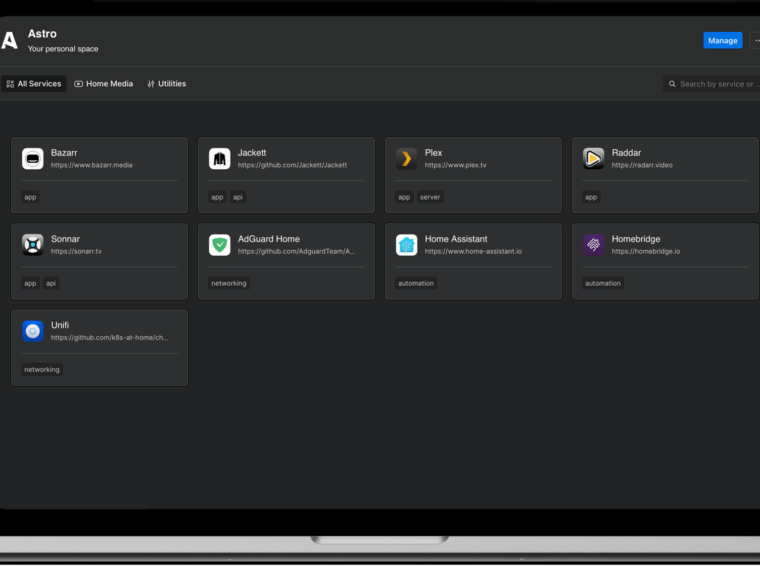Switch to the Utilities tab

coord(167,84)
